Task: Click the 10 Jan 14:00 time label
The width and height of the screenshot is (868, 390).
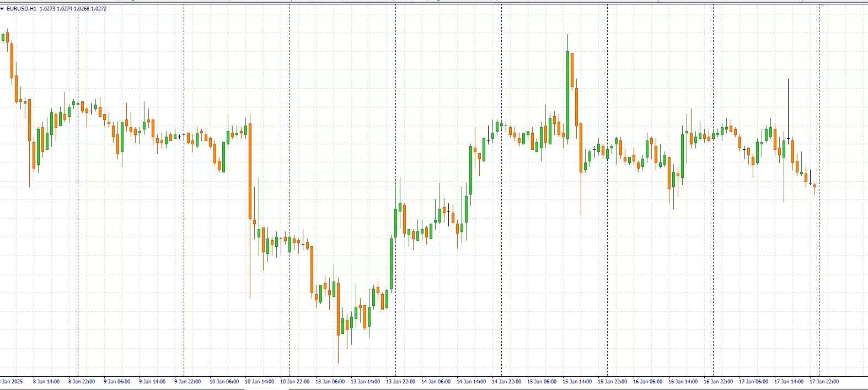Action: [x=259, y=381]
